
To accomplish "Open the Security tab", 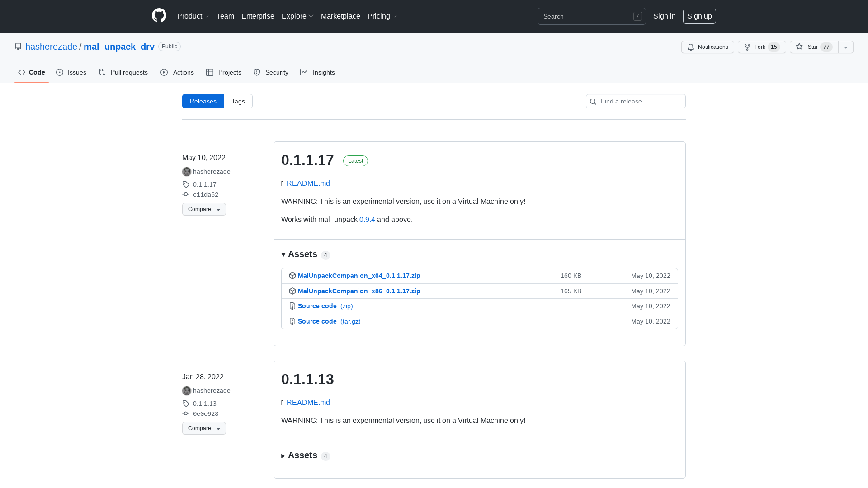I will 271,72.
